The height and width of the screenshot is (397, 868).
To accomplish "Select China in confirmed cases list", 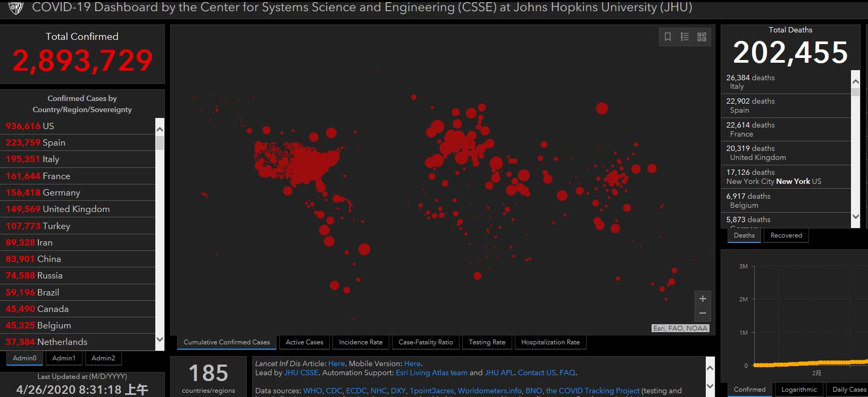I will pos(78,259).
